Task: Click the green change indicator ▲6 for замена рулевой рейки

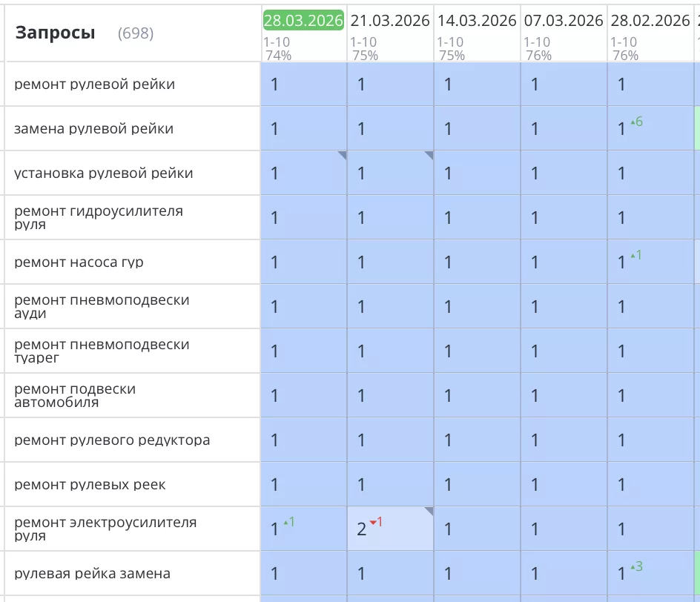Action: pyautogui.click(x=638, y=120)
